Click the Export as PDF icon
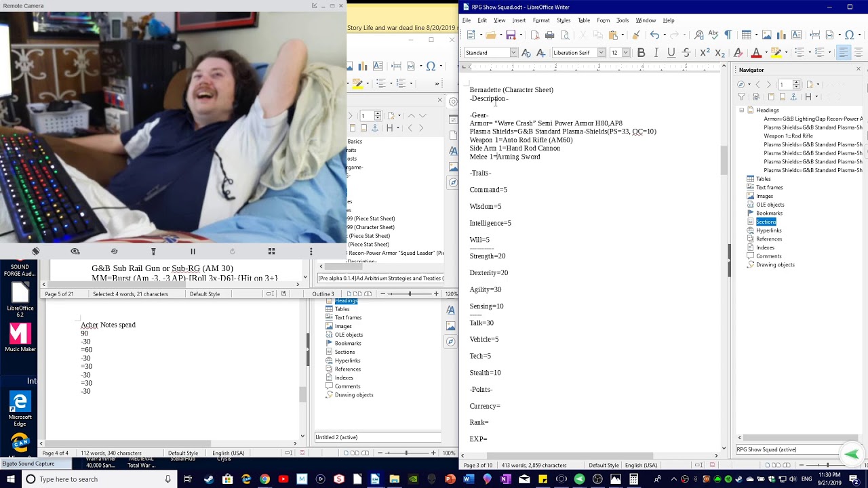Screen dimensions: 868x488 coord(535,35)
